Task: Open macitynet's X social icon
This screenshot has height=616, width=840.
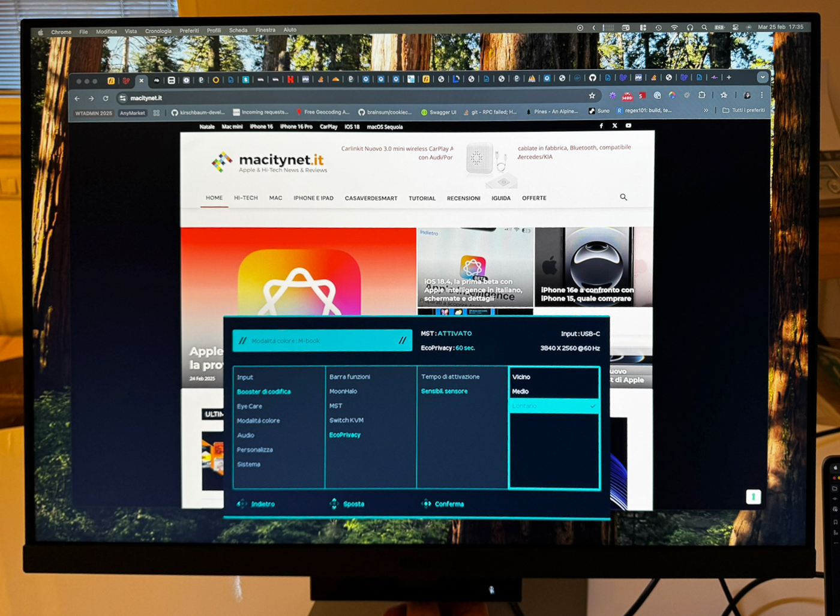Action: (x=614, y=126)
